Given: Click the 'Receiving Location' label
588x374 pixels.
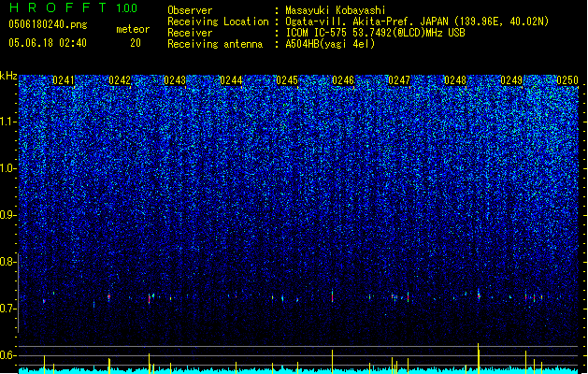Looking at the screenshot, I should (218, 22).
